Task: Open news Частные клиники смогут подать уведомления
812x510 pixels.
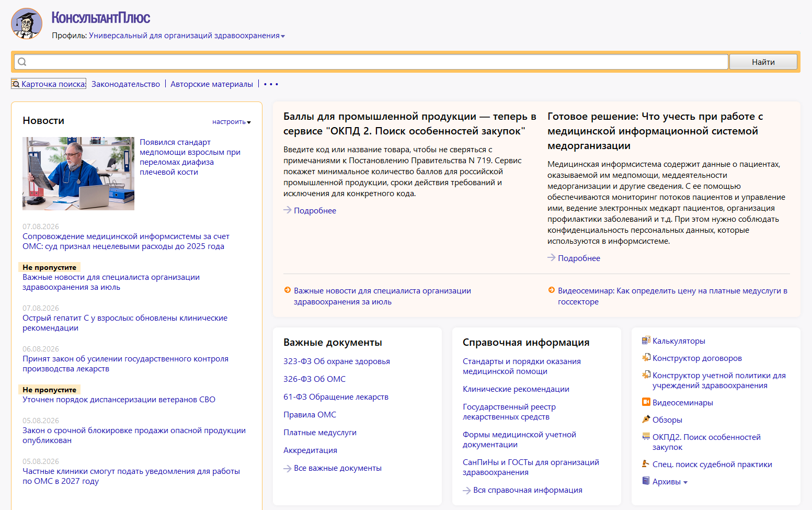Action: click(x=131, y=476)
